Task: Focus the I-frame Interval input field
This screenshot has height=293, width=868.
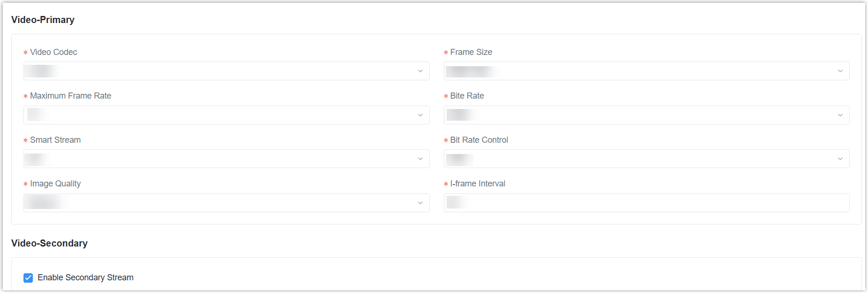Action: (x=647, y=203)
